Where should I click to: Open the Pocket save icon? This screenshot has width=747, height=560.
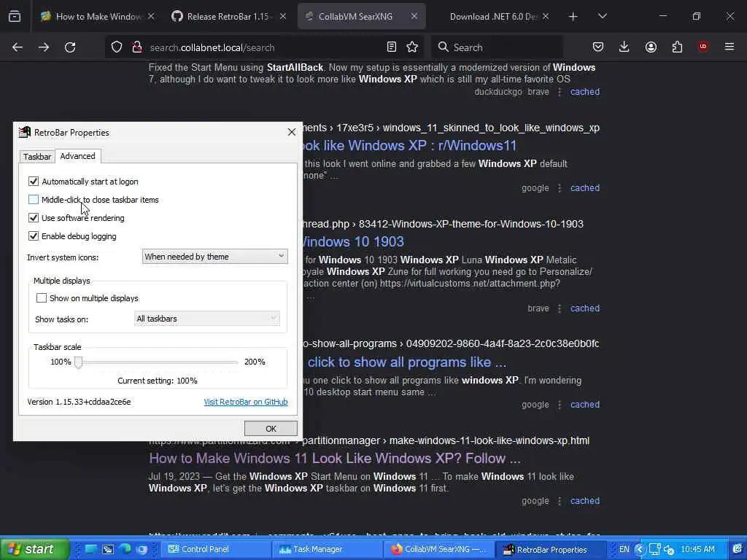598,47
